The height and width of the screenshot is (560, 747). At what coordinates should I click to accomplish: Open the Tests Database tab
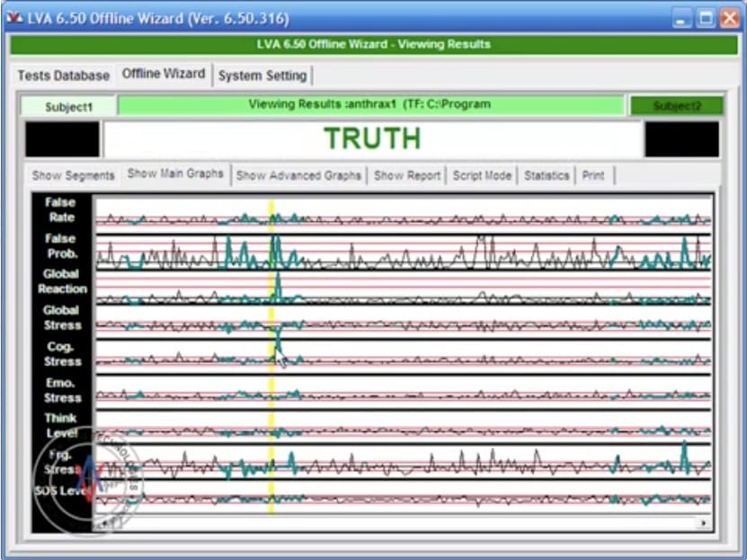pyautogui.click(x=64, y=76)
